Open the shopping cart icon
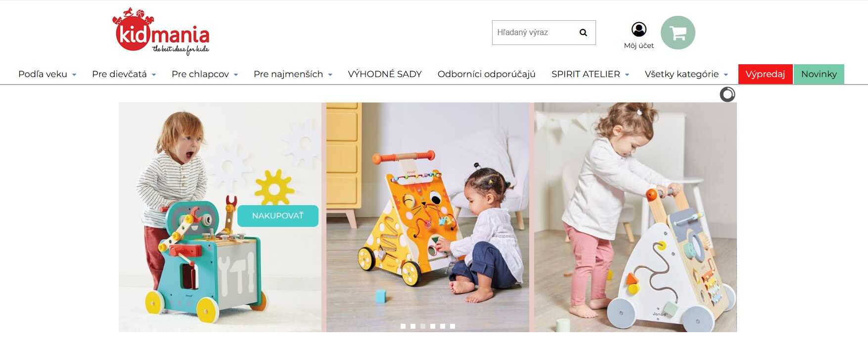Viewport: 868px width, 347px height. click(678, 33)
